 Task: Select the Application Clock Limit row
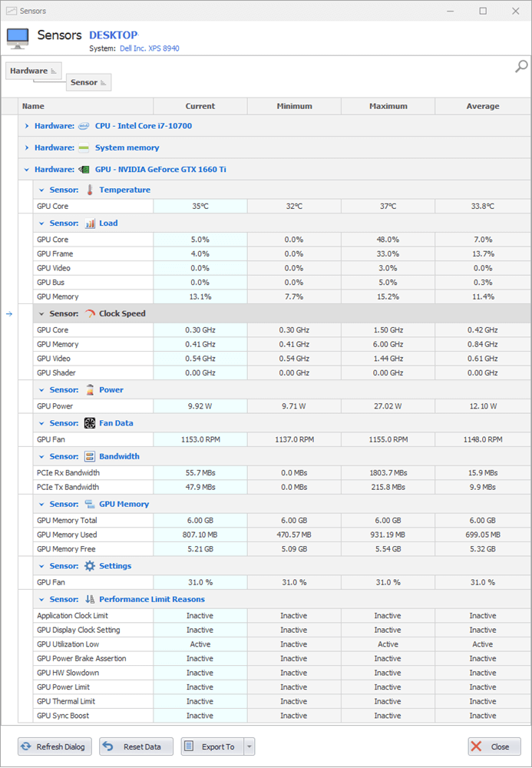[x=282, y=616]
